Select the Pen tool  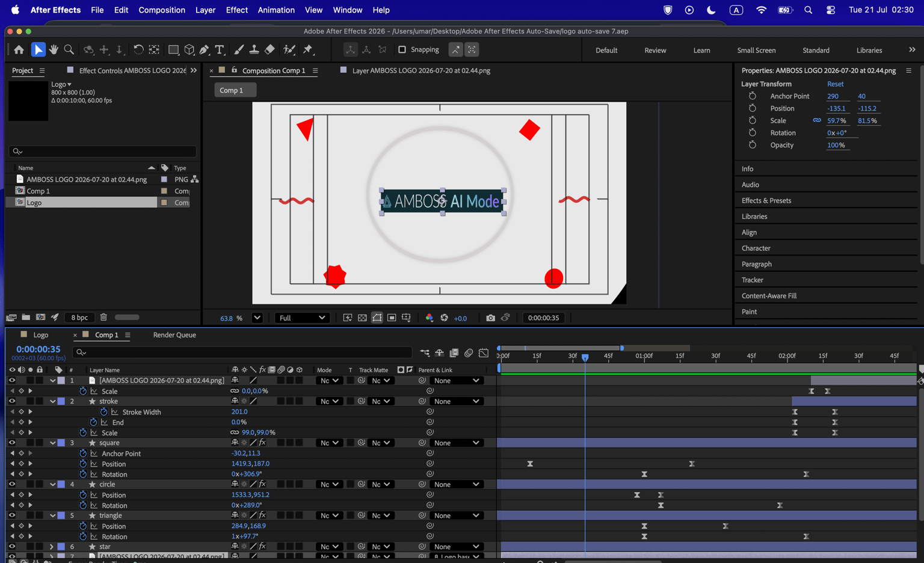click(x=205, y=50)
